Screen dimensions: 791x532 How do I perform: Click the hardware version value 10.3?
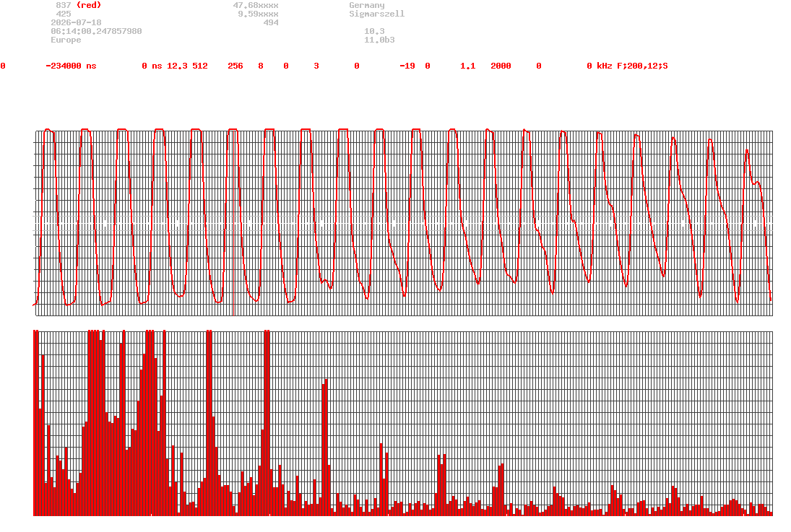click(x=374, y=31)
